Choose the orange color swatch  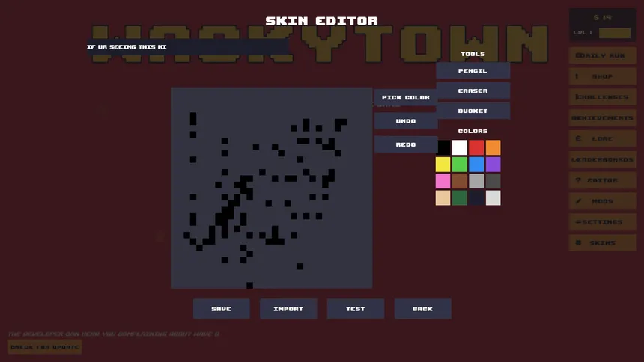[493, 147]
